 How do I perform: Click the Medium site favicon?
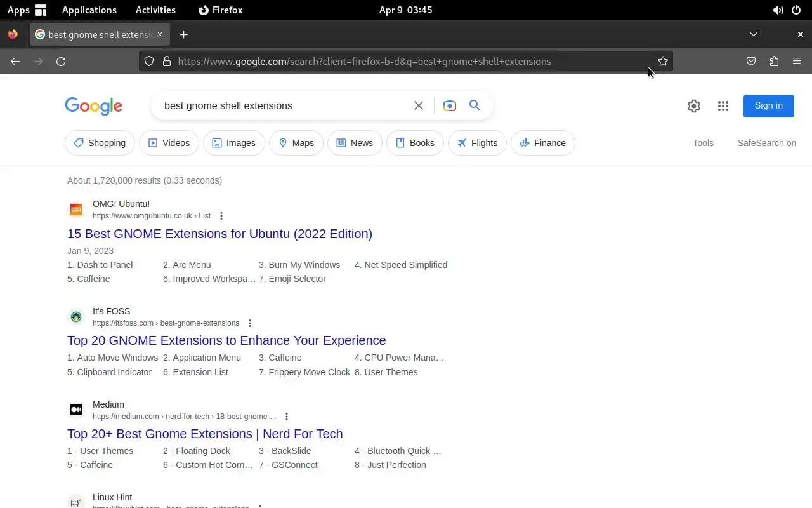click(x=76, y=410)
